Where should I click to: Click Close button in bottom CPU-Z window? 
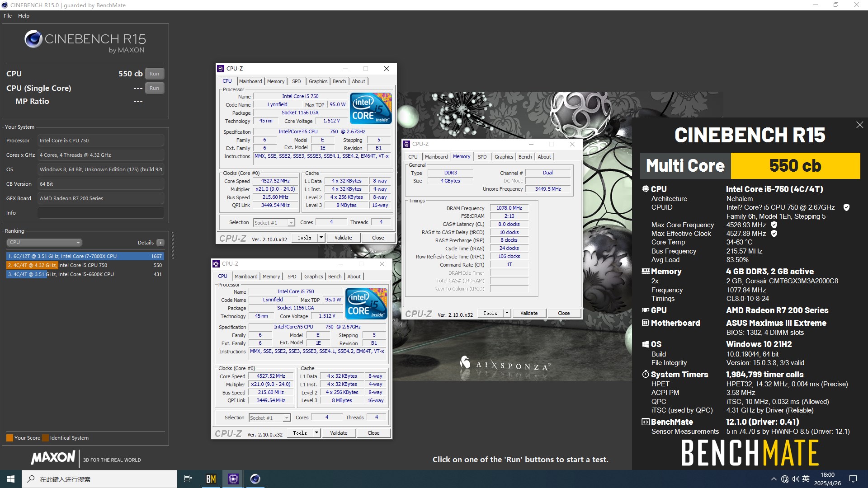[373, 433]
